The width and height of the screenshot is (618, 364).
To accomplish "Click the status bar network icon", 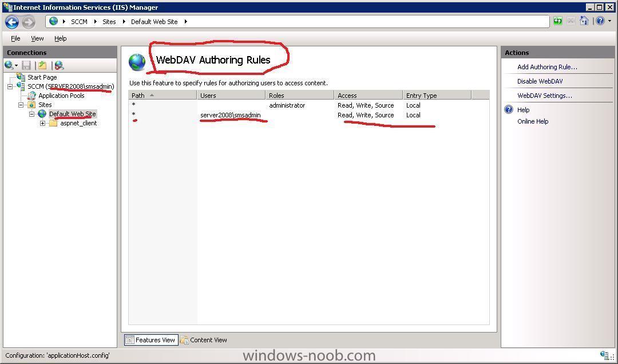I will click(x=604, y=355).
